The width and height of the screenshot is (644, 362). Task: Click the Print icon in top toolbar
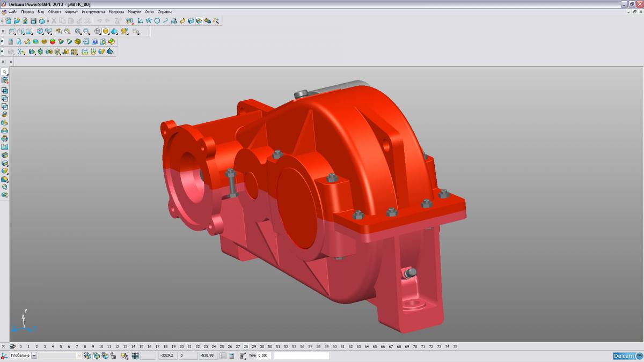[42, 21]
